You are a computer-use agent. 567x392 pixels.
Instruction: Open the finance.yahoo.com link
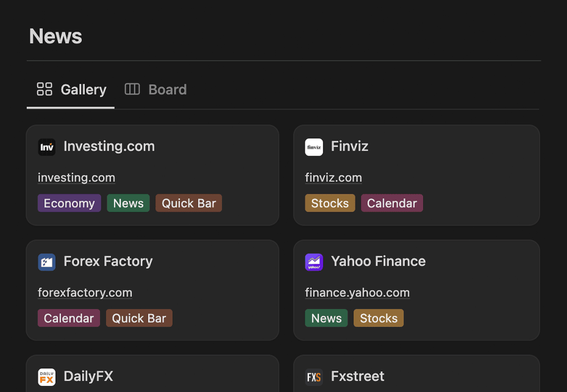[x=357, y=293]
